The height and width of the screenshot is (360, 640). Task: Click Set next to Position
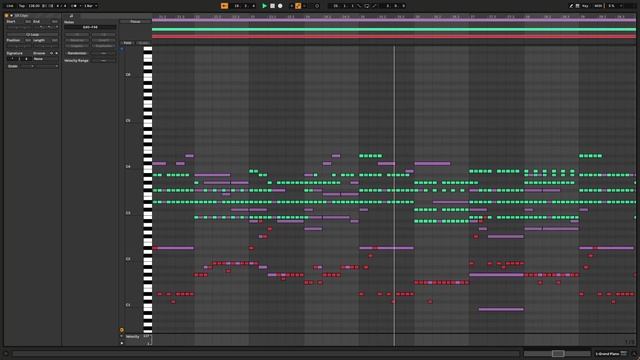point(28,40)
